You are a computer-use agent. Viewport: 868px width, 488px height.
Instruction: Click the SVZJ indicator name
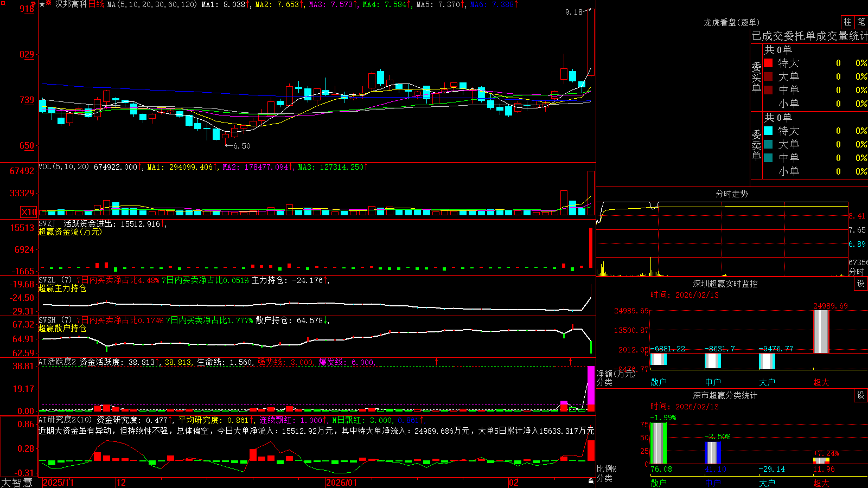tap(47, 223)
